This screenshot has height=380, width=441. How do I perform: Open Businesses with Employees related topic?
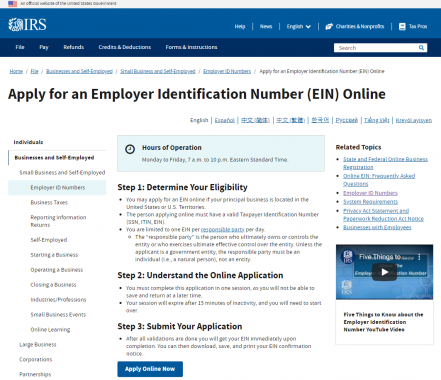(377, 228)
